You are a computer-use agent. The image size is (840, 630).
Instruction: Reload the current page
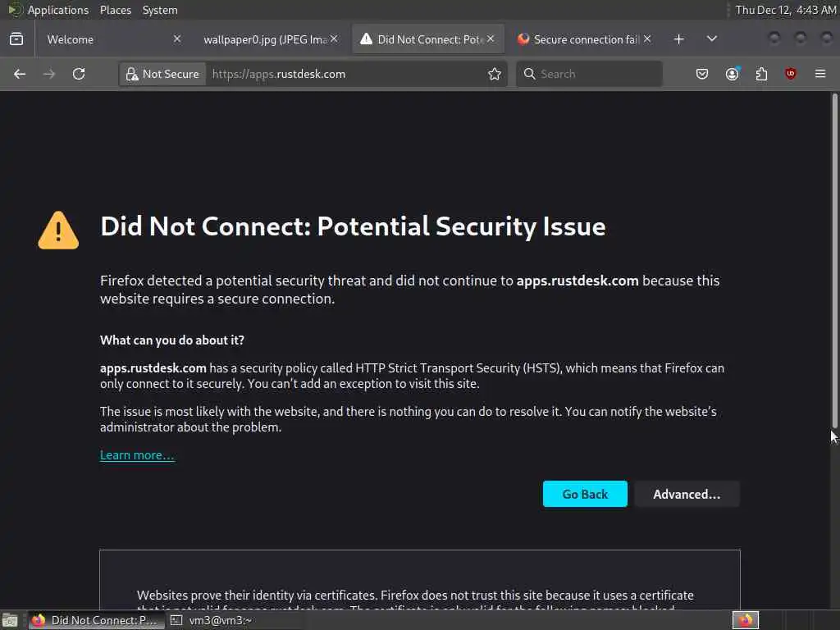point(79,74)
